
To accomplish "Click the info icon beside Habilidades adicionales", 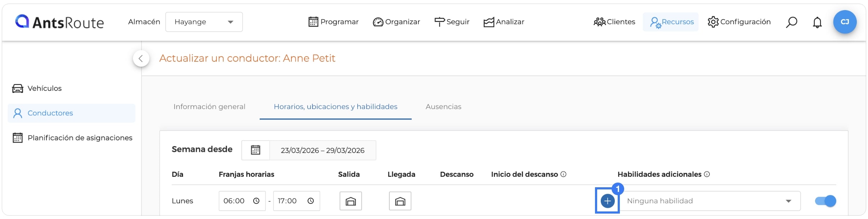I will (x=707, y=174).
